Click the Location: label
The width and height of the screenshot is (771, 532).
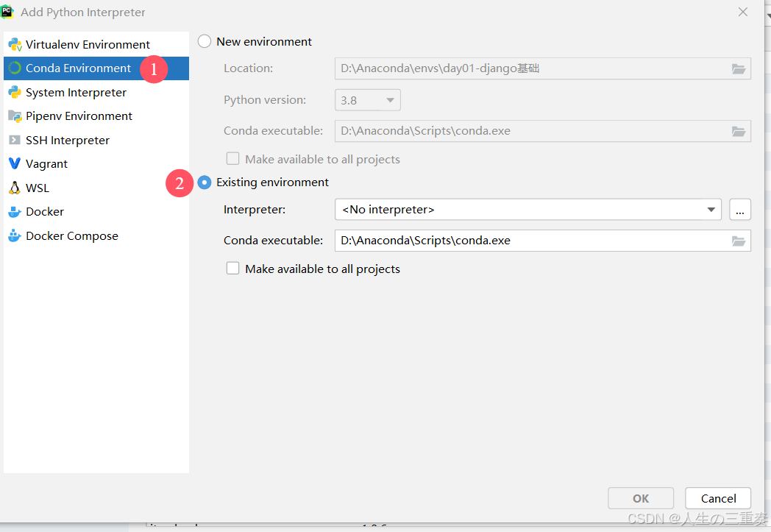248,68
